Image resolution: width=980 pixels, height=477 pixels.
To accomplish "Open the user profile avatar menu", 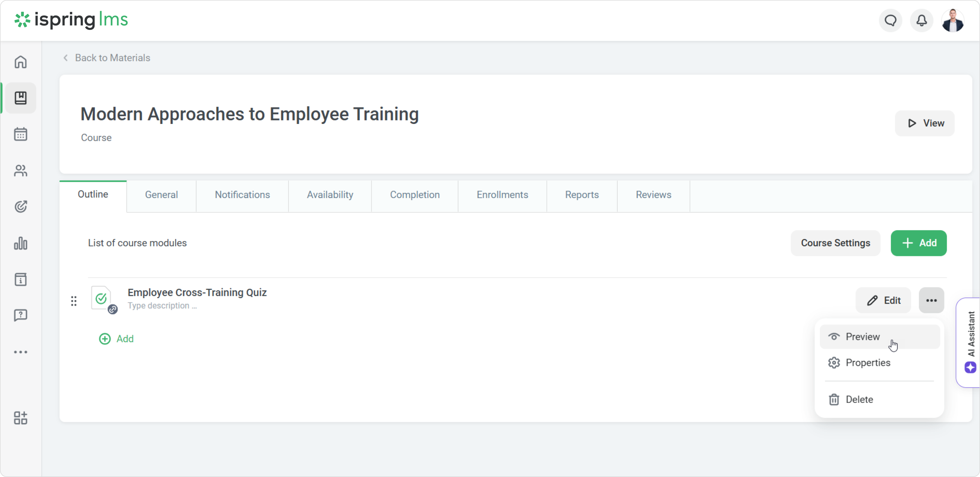I will click(952, 21).
